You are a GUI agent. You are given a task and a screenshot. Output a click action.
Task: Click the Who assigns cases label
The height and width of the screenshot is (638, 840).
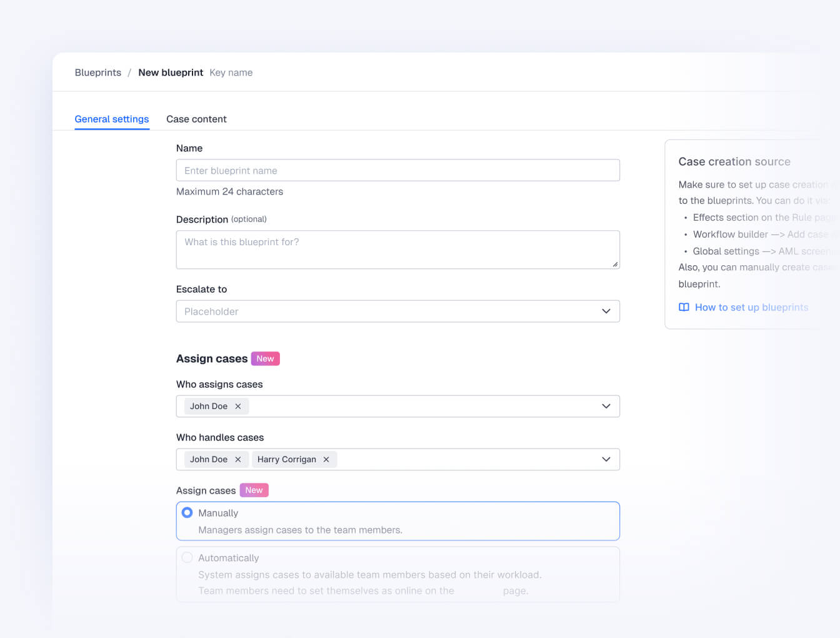tap(219, 384)
